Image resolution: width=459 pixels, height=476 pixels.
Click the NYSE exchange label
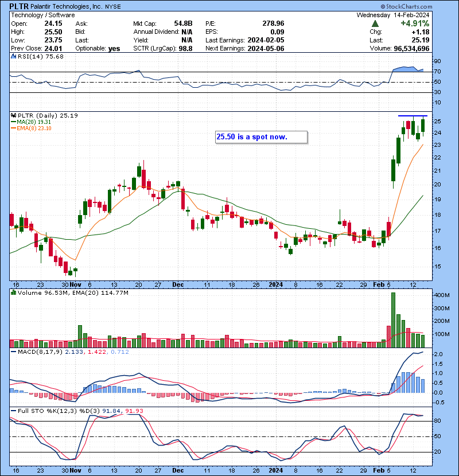click(112, 7)
